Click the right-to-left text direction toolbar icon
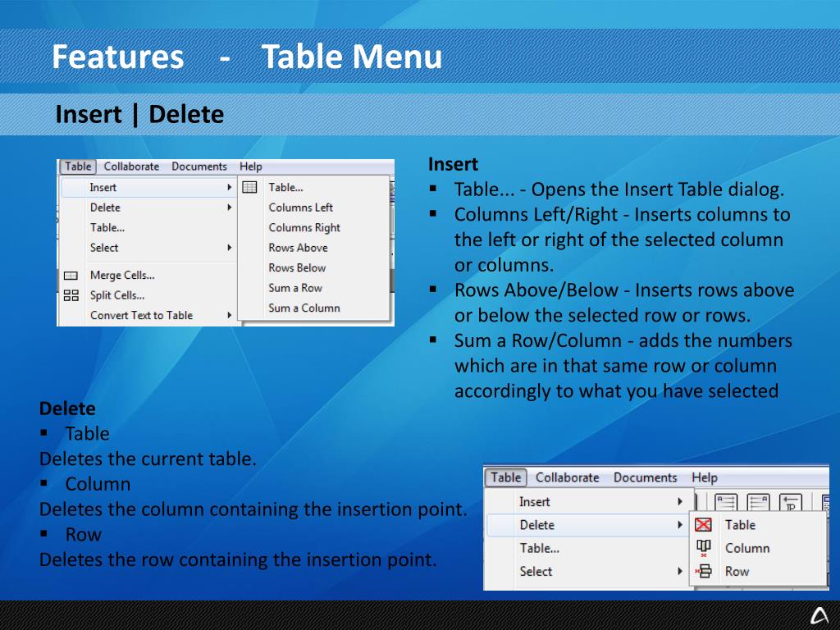The height and width of the screenshot is (630, 840). 759,503
